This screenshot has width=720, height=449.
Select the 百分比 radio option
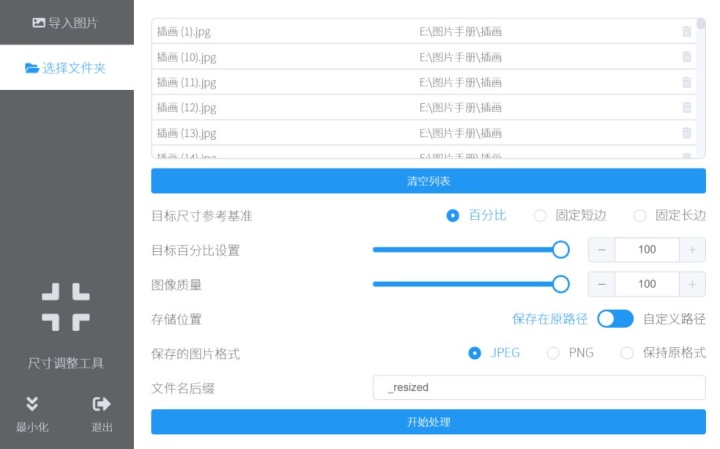[x=453, y=215]
